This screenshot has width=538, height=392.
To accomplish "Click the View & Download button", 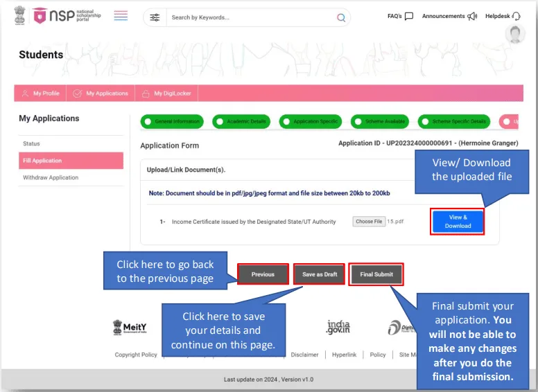I will [x=458, y=222].
